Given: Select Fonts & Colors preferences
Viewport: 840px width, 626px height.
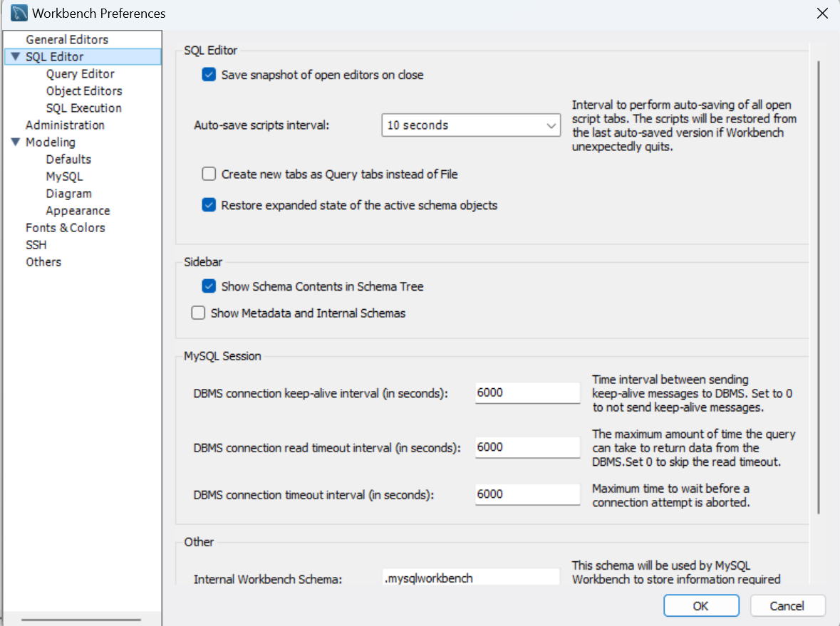Looking at the screenshot, I should (x=66, y=228).
